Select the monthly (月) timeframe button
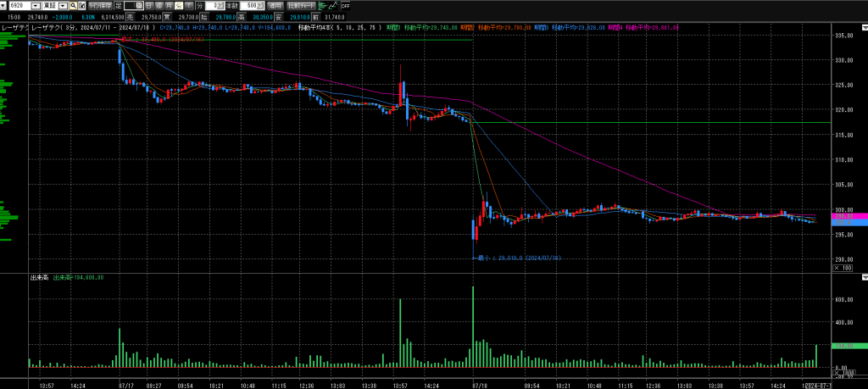868x389 pixels. (x=169, y=5)
